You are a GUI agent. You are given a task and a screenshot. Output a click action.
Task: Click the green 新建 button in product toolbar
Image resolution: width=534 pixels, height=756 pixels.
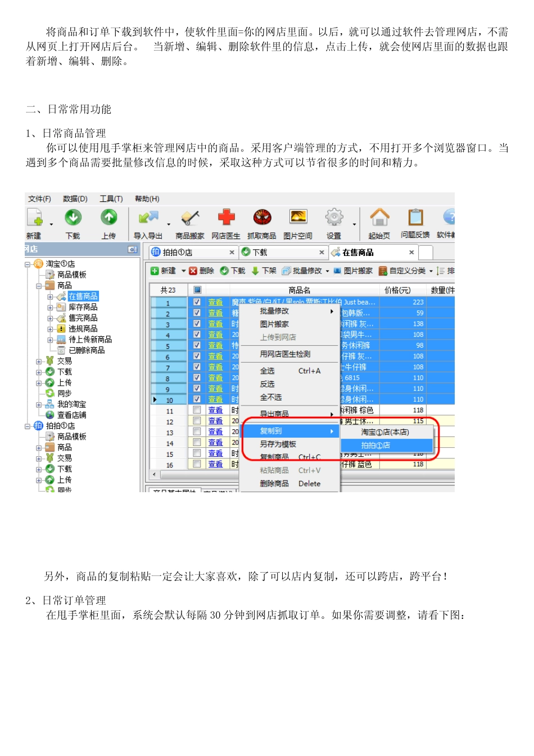coord(163,271)
